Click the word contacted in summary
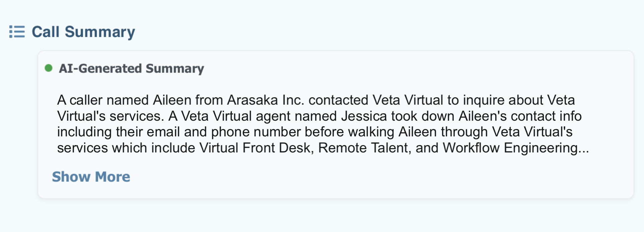644x232 pixels. 338,100
